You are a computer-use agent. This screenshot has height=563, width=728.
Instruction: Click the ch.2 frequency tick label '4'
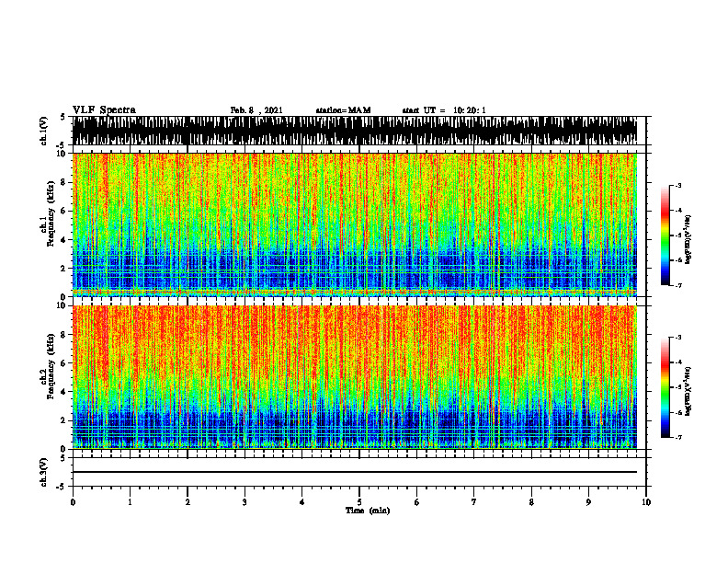click(x=64, y=392)
